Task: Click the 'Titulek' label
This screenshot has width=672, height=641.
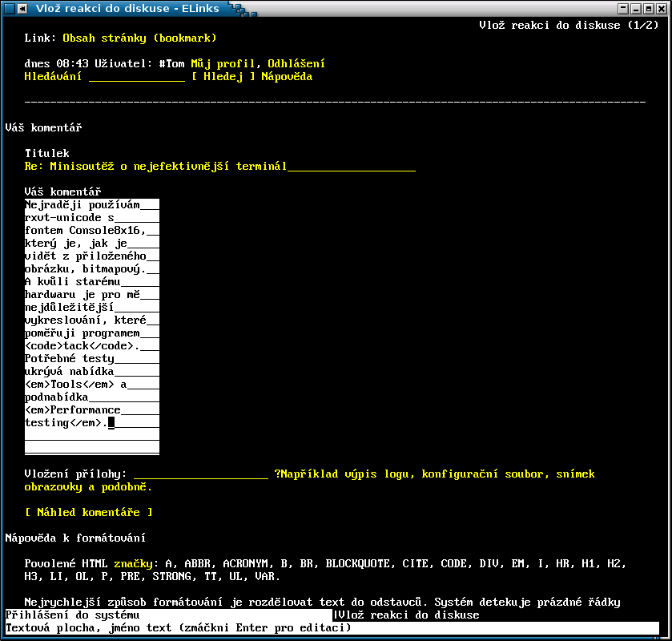Action: pos(46,154)
